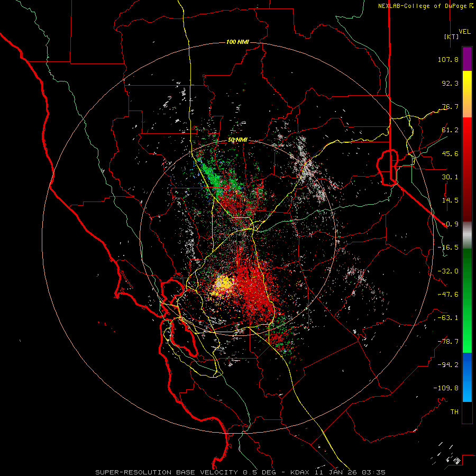Click the KDAX base velocity caption
Image resolution: width=476 pixels, height=476 pixels.
(241, 472)
